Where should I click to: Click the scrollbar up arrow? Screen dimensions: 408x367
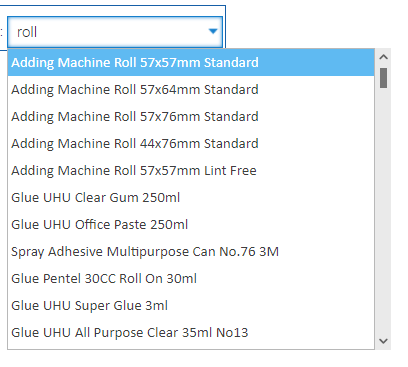point(383,57)
